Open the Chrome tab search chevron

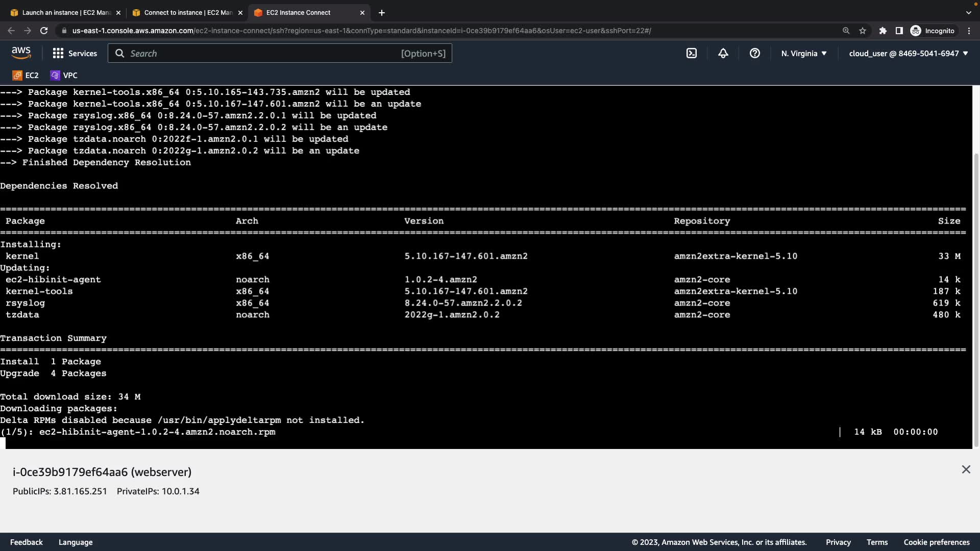click(968, 12)
